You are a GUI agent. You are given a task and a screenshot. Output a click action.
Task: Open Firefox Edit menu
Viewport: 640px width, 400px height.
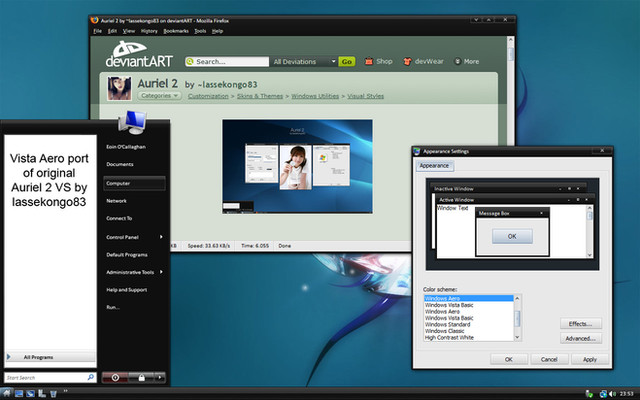click(x=112, y=31)
